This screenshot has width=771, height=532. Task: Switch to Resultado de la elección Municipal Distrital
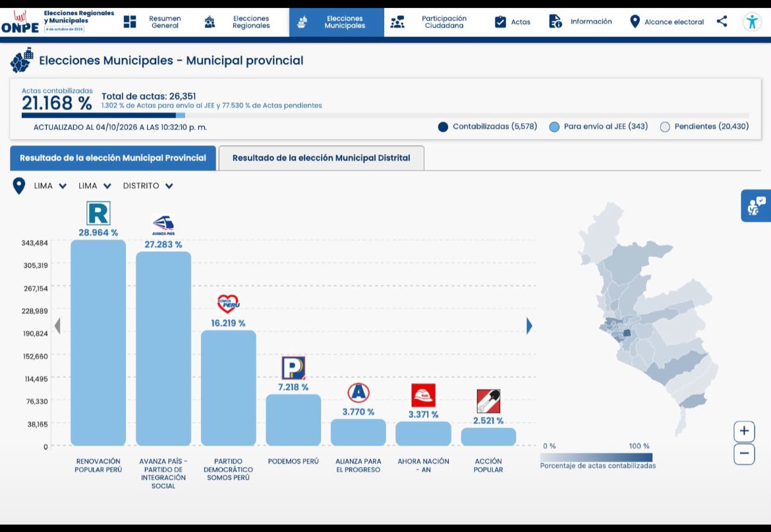tap(321, 158)
